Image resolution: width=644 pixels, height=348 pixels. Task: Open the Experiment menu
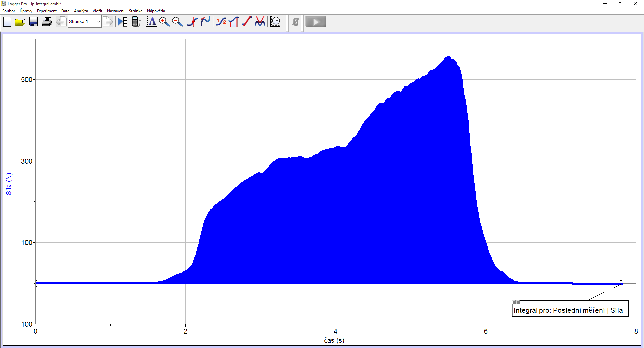click(x=47, y=11)
